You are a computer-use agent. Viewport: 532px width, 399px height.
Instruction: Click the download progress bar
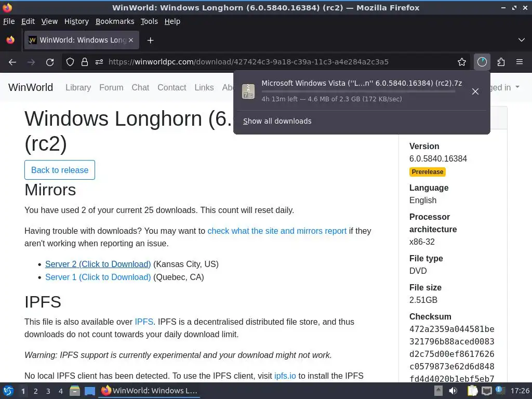pyautogui.click(x=358, y=91)
